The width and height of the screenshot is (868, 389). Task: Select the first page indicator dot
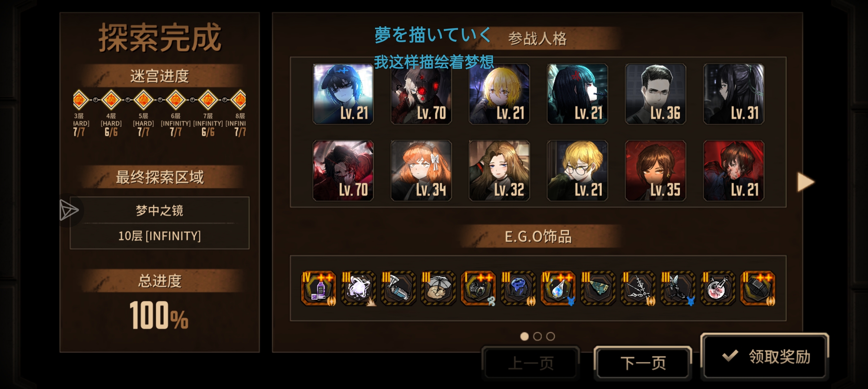(524, 336)
